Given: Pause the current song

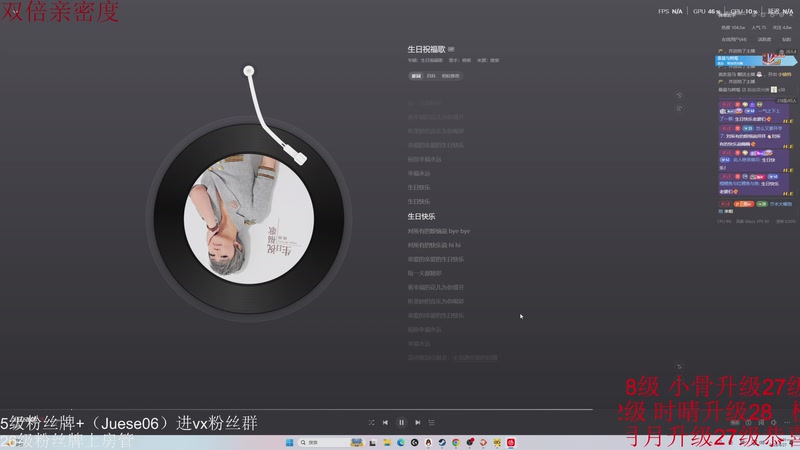Looking at the screenshot, I should pos(402,422).
